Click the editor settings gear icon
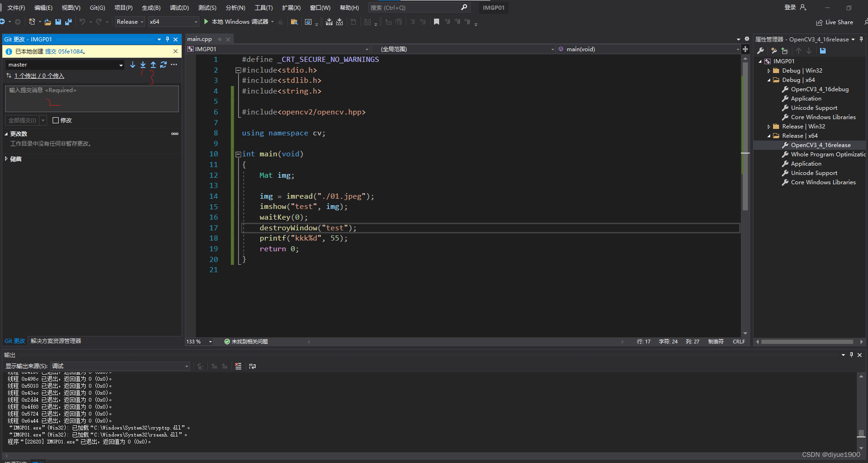Image resolution: width=868 pixels, height=463 pixels. (747, 39)
